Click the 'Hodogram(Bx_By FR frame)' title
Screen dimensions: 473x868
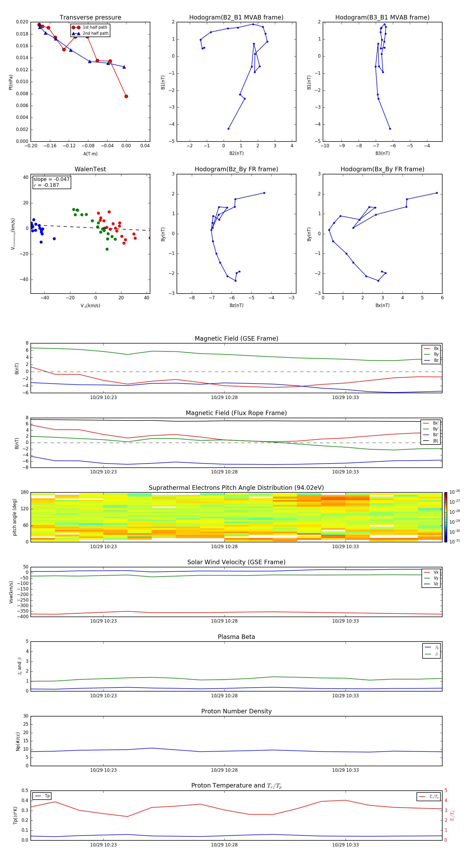[x=382, y=169]
